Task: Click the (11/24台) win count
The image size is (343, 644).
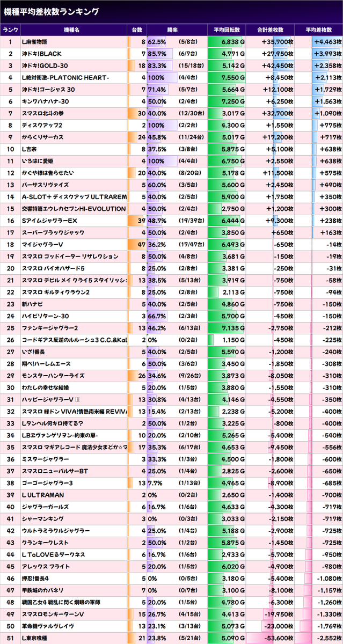Action: point(189,137)
